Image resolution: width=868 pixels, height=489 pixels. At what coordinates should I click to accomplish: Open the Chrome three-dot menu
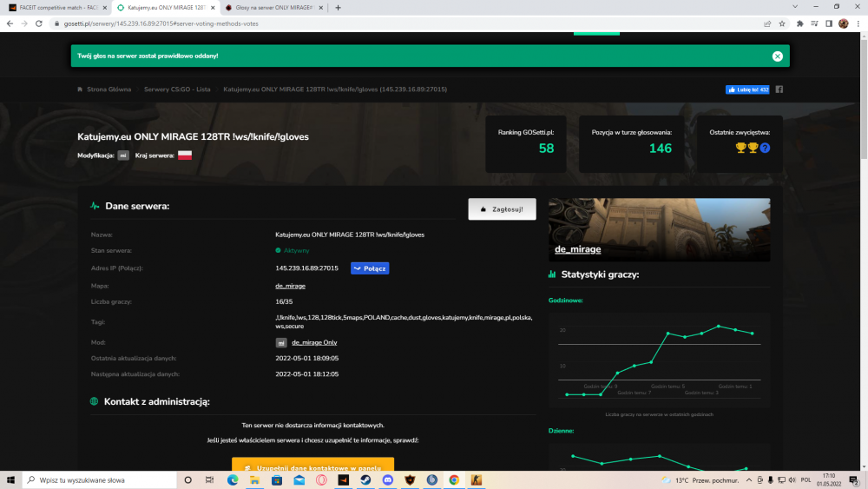tap(858, 23)
